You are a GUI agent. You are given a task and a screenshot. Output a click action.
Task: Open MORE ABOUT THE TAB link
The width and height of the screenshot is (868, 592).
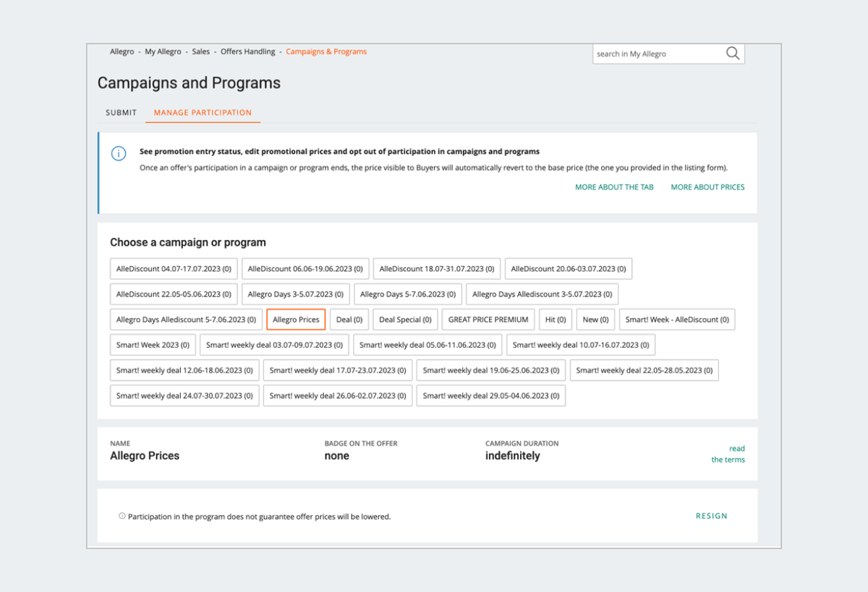(x=614, y=187)
